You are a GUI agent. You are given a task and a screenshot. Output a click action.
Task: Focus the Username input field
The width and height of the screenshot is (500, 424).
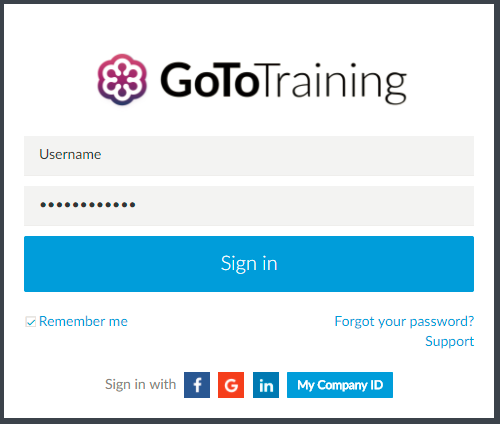(x=249, y=156)
